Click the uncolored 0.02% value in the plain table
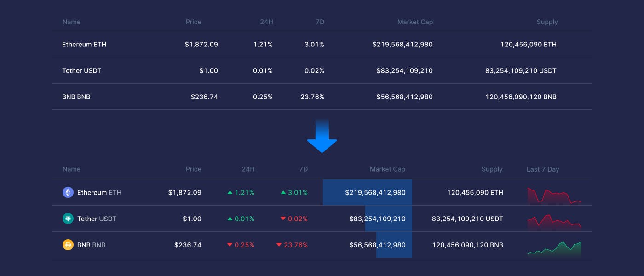The width and height of the screenshot is (644, 276). click(x=315, y=71)
